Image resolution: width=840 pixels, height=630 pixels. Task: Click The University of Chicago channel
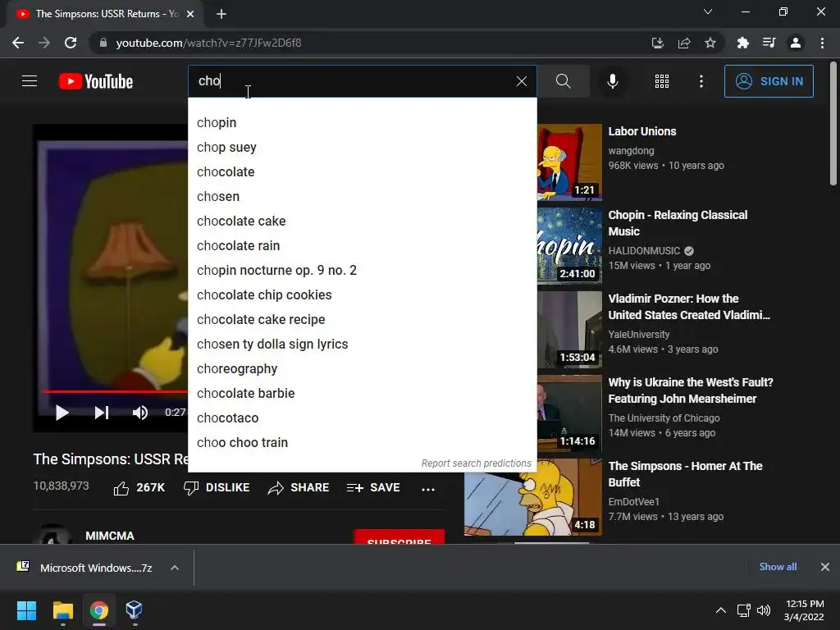click(664, 418)
